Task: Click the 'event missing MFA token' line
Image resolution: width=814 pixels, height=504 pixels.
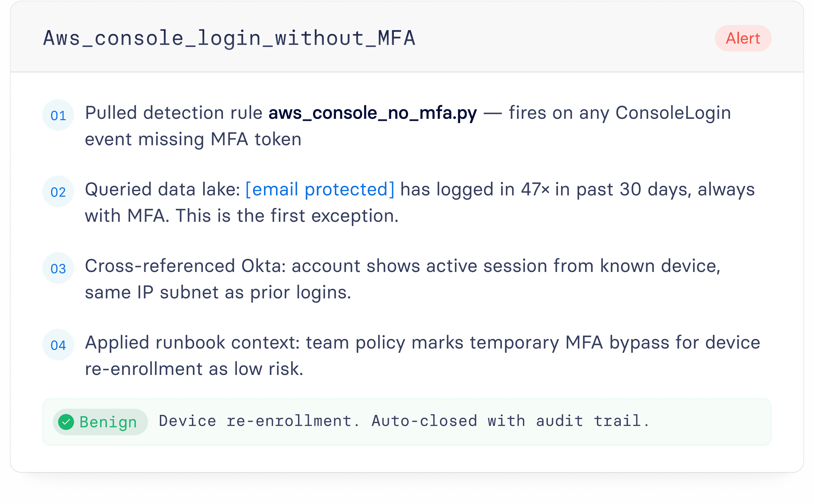Action: click(193, 139)
